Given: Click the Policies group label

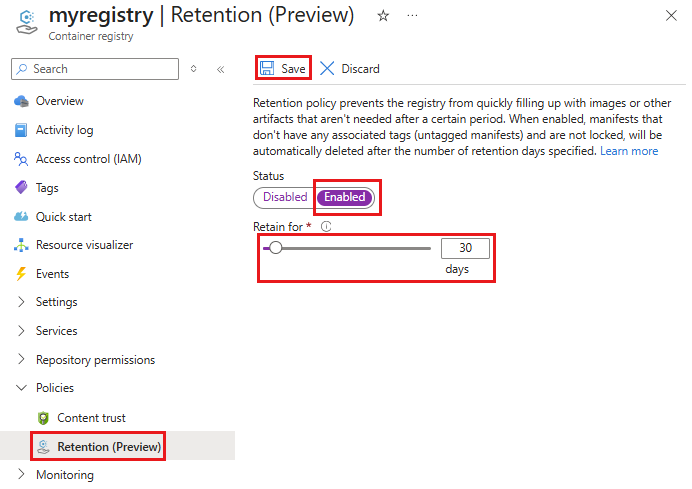Looking at the screenshot, I should pyautogui.click(x=55, y=388).
